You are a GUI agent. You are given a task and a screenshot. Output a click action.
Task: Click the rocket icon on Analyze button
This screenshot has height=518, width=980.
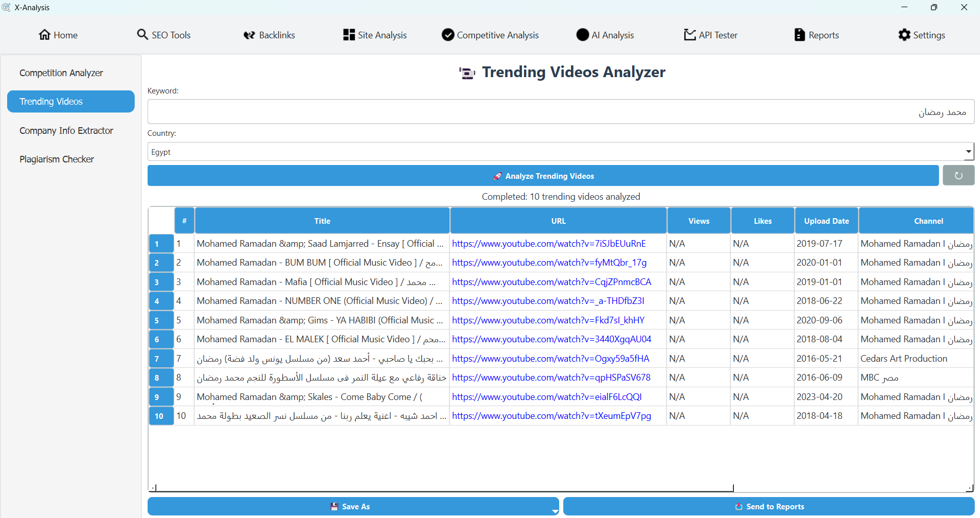click(498, 176)
